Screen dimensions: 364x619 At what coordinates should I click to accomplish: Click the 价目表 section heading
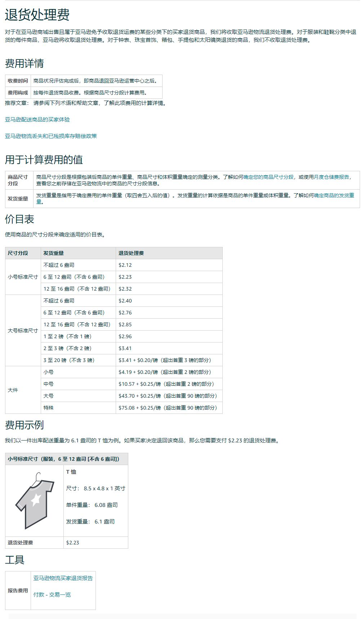tap(19, 219)
